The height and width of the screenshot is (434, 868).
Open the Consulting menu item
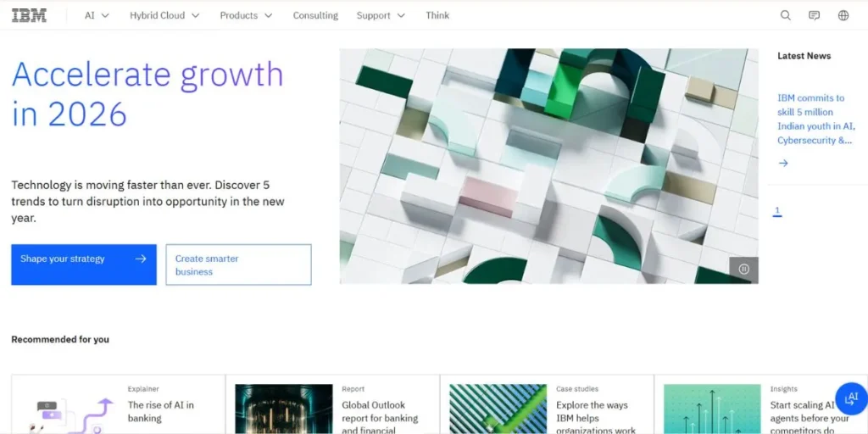[x=315, y=15]
